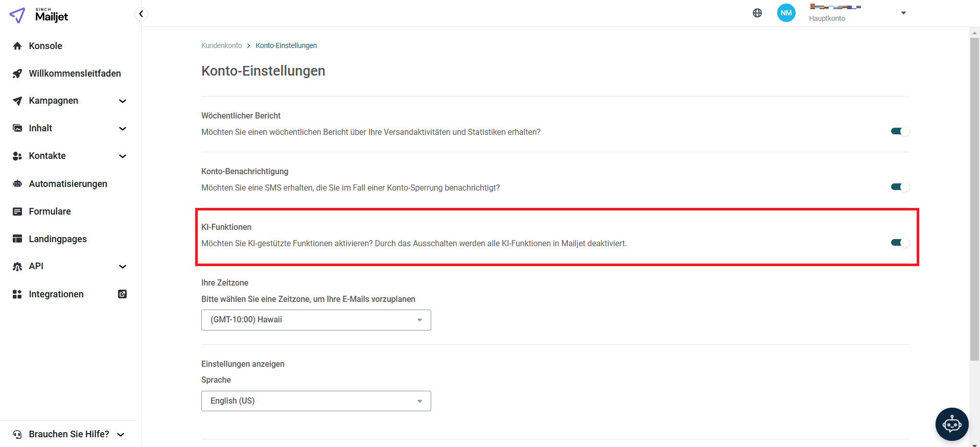Open Integrationen external link icon
This screenshot has width=980, height=447.
click(123, 294)
